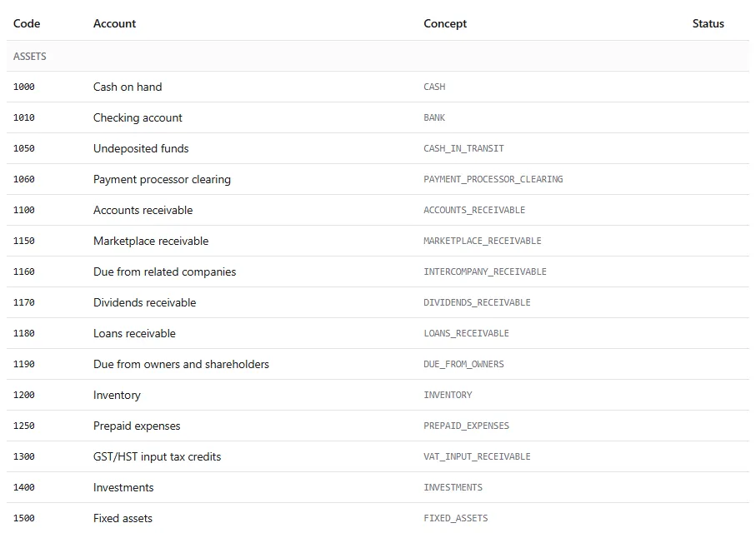
Task: Click account code 1250
Action: 23,426
